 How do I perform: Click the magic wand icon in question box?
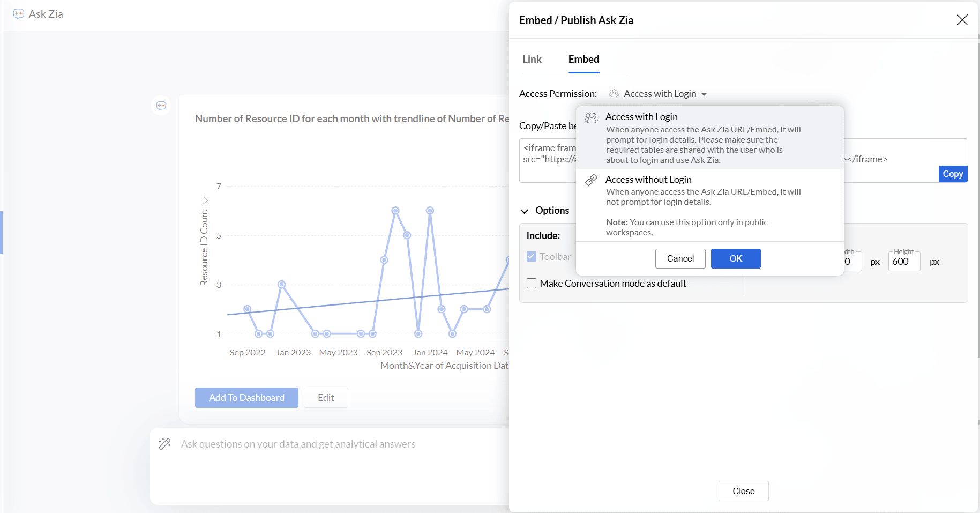coord(164,444)
